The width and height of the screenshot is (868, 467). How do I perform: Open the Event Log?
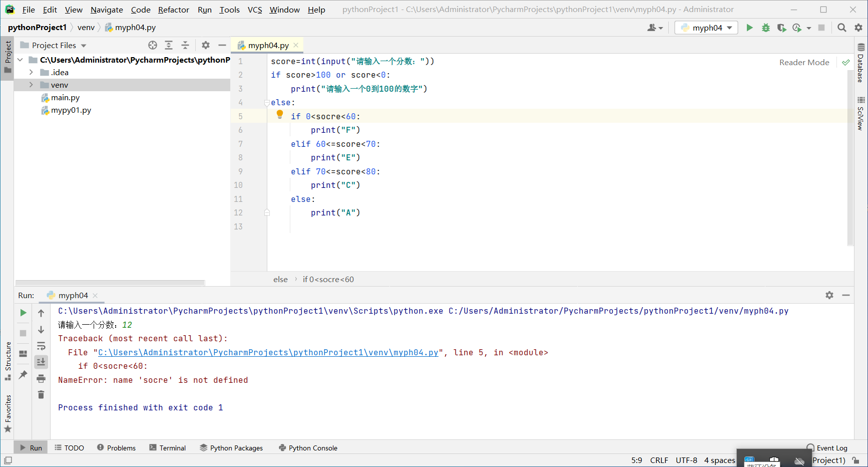click(827, 447)
